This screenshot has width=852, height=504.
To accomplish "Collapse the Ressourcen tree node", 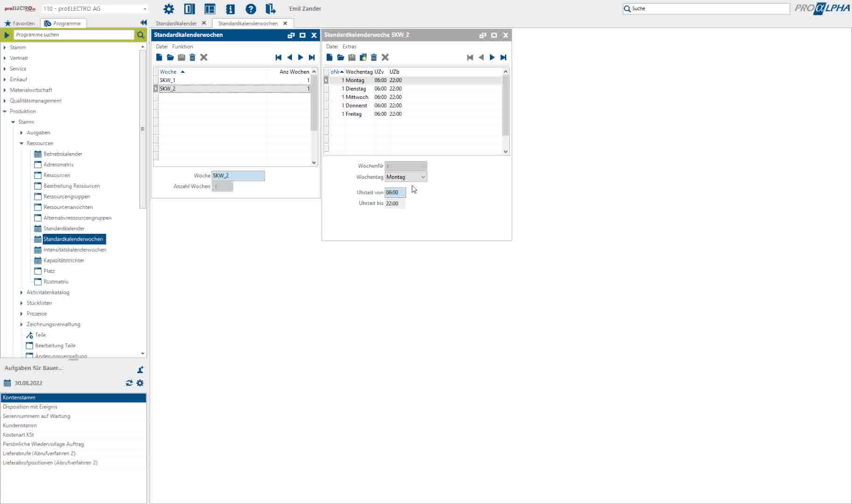I will 21,144.
